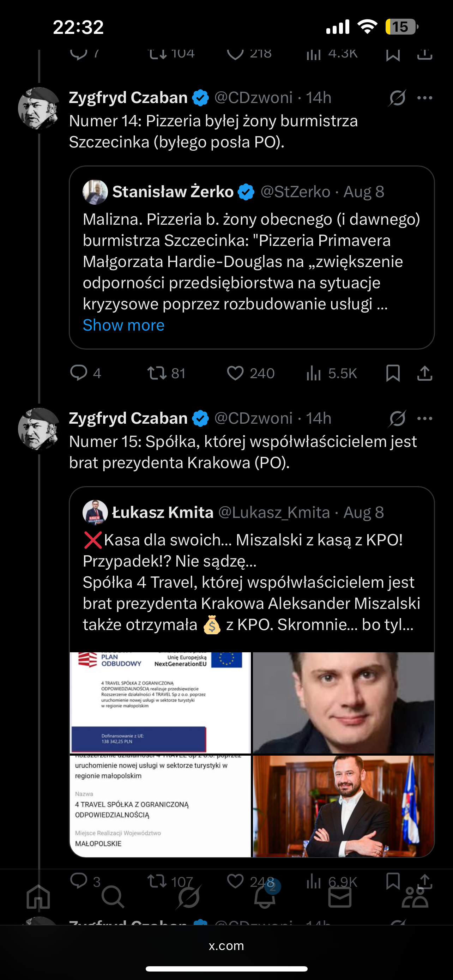Share the Numer 14 pizzeria post
This screenshot has height=980, width=453.
(424, 373)
